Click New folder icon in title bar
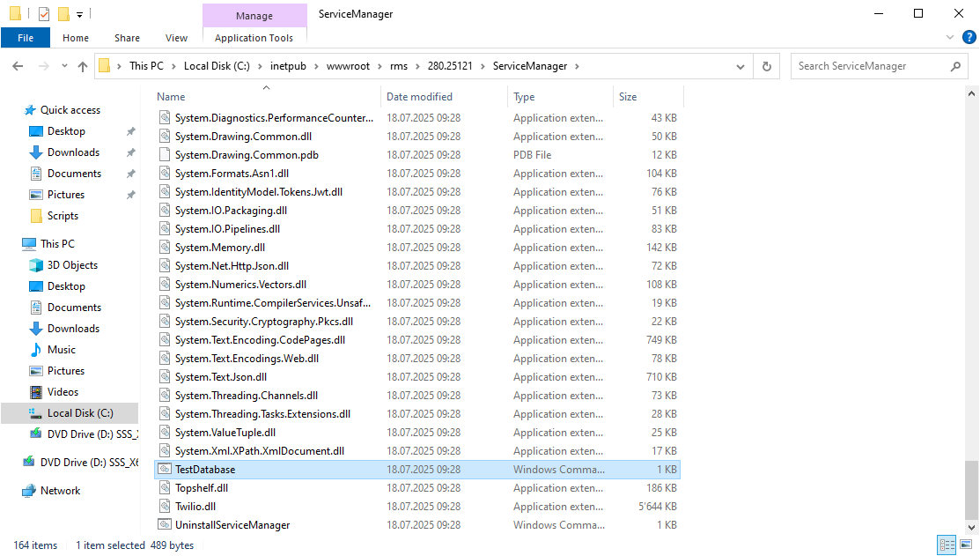The height and width of the screenshot is (556, 980). click(x=63, y=14)
